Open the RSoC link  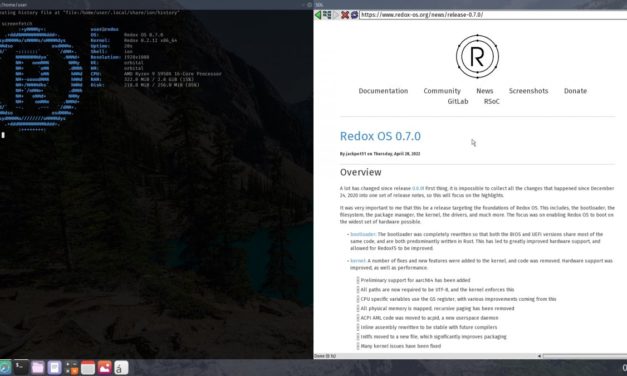tap(491, 101)
